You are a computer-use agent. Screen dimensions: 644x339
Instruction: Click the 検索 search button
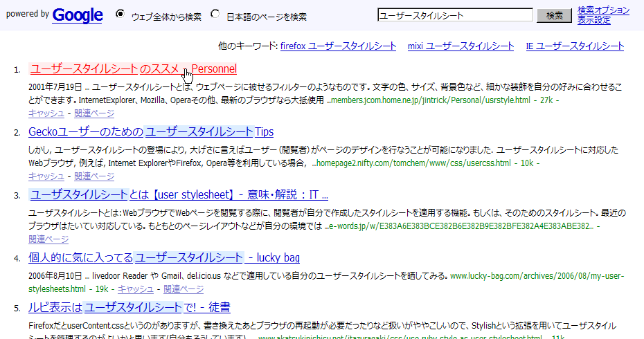coord(554,15)
